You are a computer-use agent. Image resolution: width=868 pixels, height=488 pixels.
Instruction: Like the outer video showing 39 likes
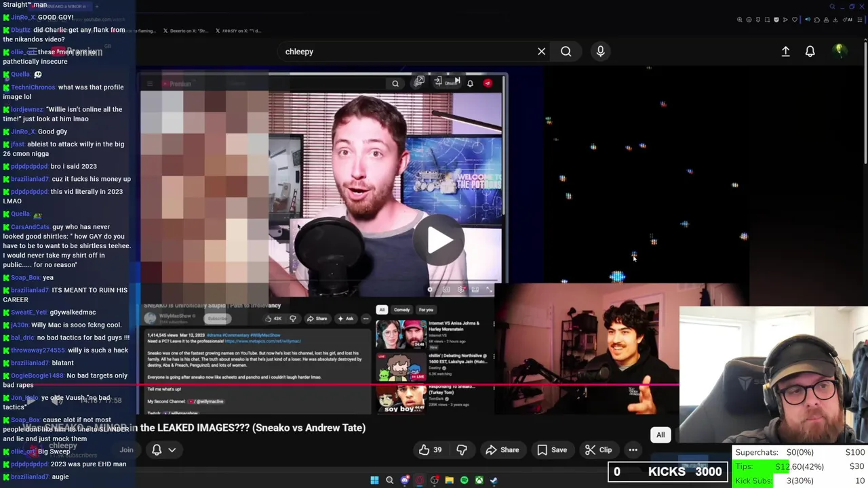[x=430, y=450]
